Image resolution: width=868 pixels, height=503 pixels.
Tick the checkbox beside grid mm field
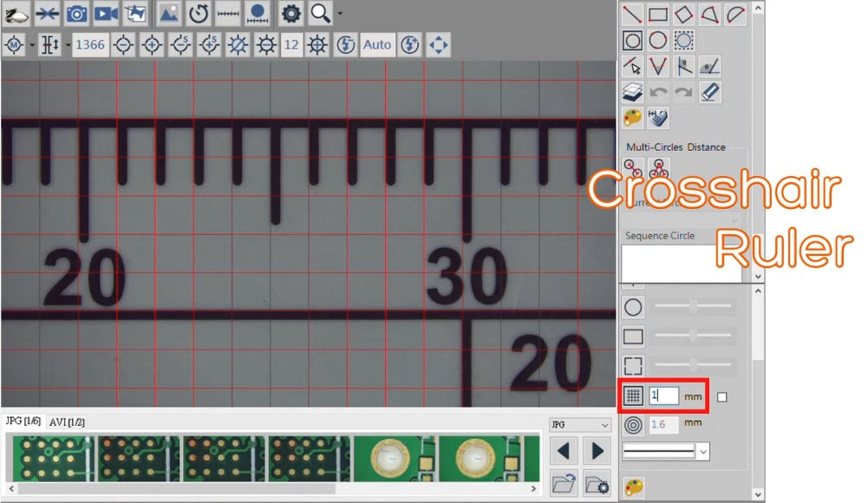pyautogui.click(x=722, y=397)
